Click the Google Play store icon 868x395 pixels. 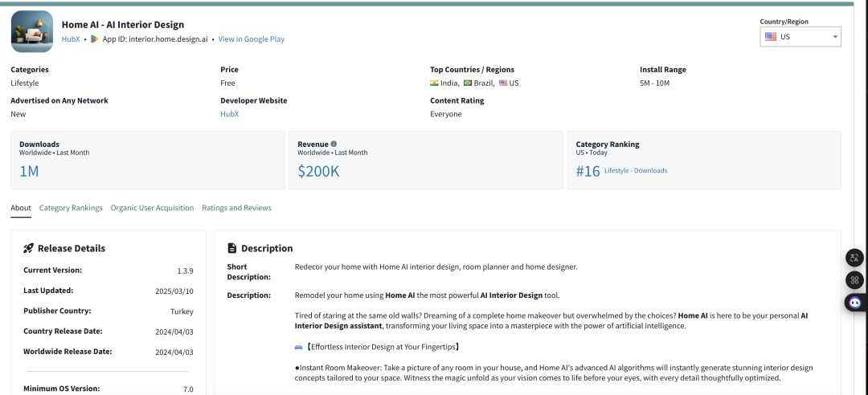coord(95,39)
